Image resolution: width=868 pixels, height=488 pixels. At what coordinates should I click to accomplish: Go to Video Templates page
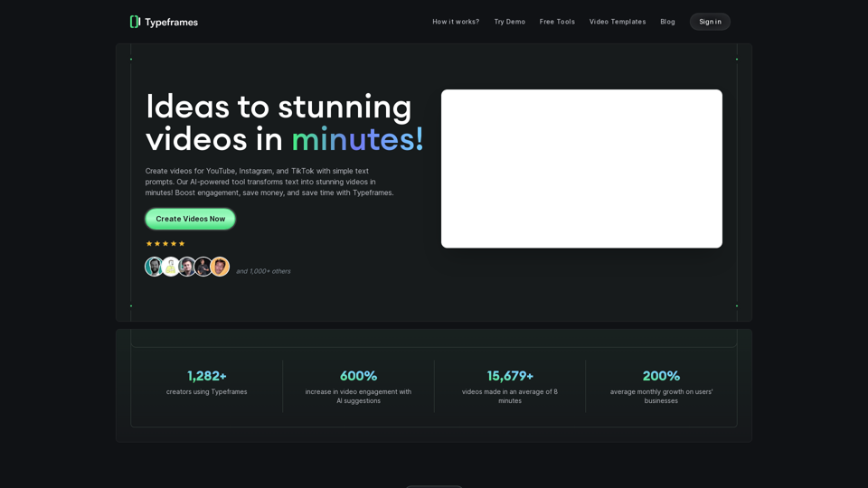coord(618,22)
